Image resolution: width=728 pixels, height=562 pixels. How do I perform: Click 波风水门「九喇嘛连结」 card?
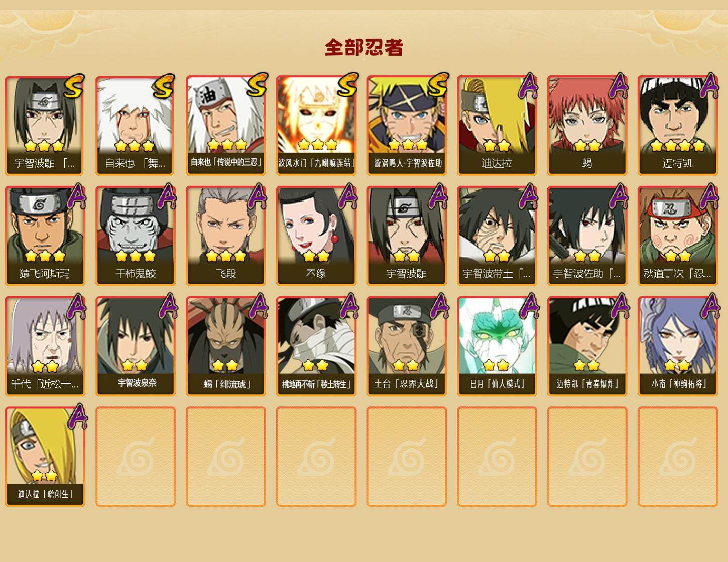click(316, 125)
